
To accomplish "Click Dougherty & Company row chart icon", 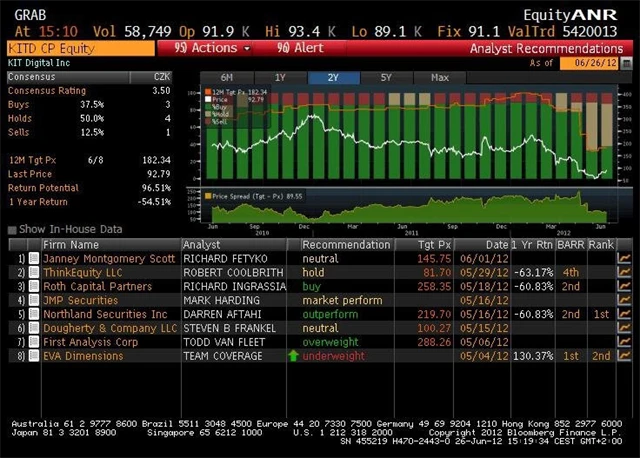I will coord(625,328).
